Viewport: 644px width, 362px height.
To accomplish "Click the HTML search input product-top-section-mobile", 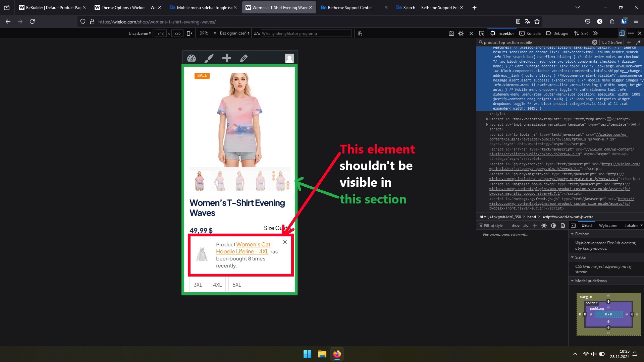I will pyautogui.click(x=536, y=43).
